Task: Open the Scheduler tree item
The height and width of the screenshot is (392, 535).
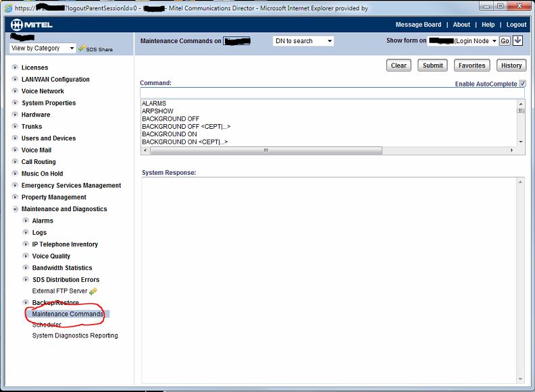Action: pyautogui.click(x=47, y=325)
